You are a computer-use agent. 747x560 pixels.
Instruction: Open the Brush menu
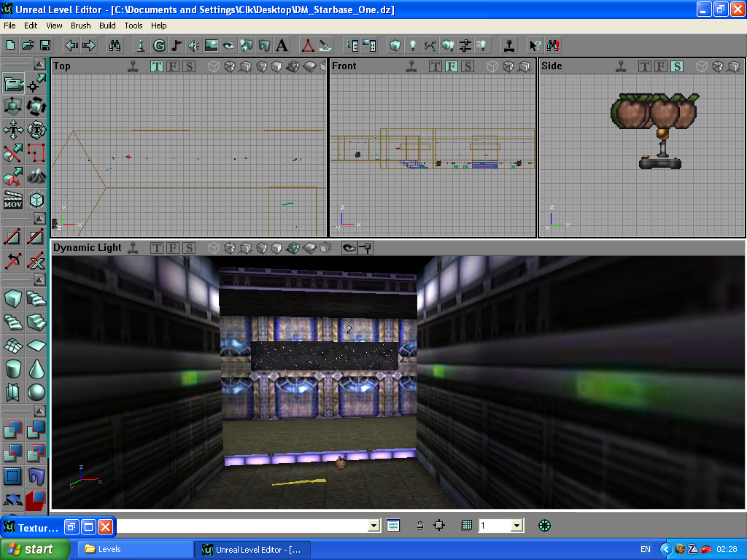[x=80, y=26]
